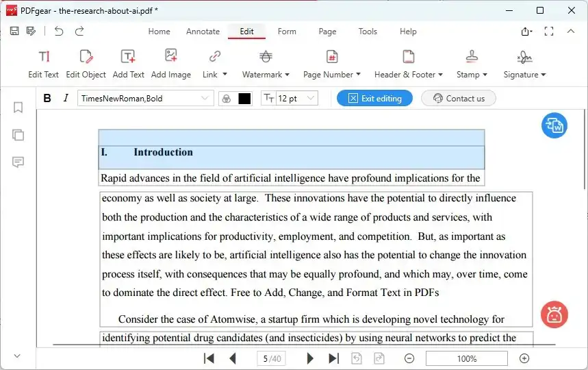
Task: Toggle Italic text formatting
Action: pos(66,98)
